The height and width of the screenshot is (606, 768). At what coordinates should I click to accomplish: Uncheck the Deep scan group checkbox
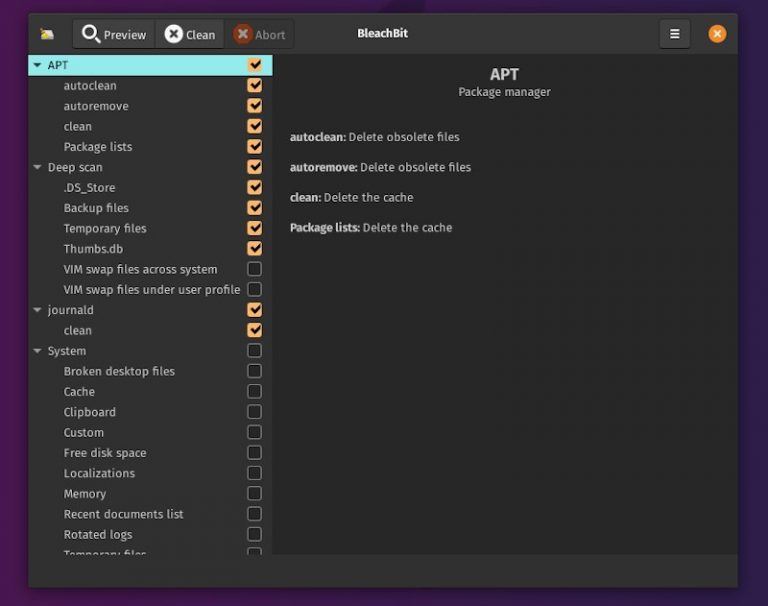(x=255, y=167)
